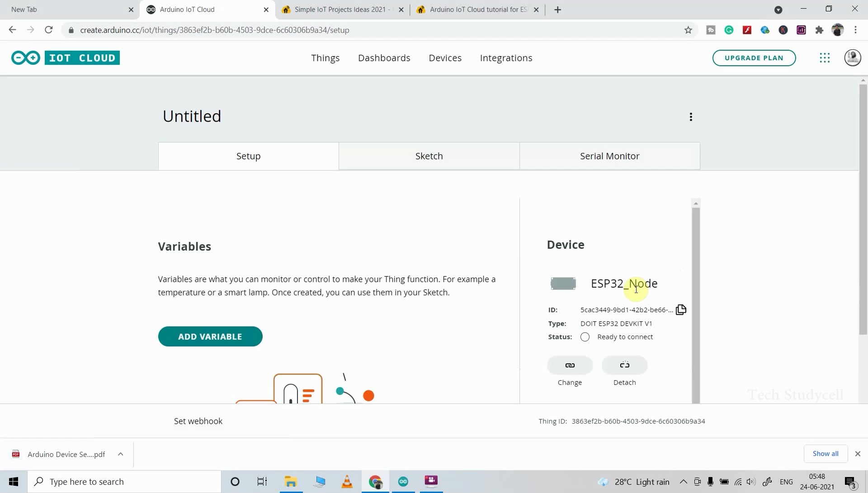Click the taskbar clock 05:48
Image resolution: width=868 pixels, height=493 pixels.
tap(817, 482)
